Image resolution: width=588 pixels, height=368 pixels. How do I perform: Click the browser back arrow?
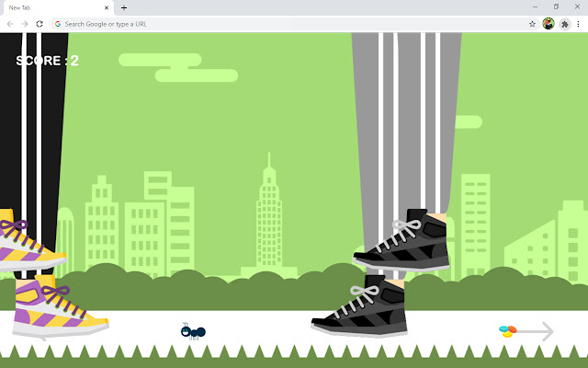[10, 24]
